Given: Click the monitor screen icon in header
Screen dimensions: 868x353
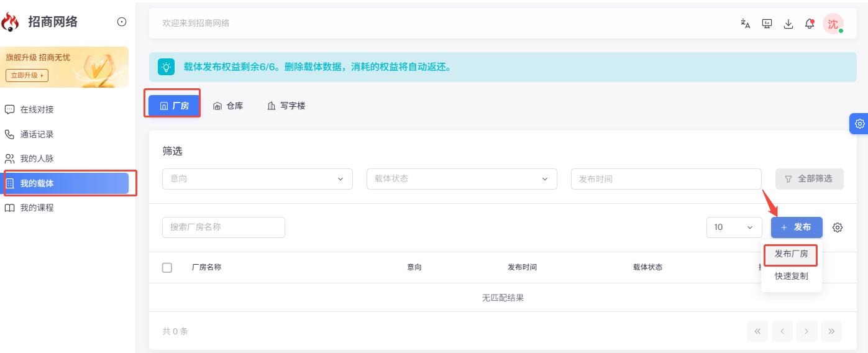Looking at the screenshot, I should tap(767, 24).
